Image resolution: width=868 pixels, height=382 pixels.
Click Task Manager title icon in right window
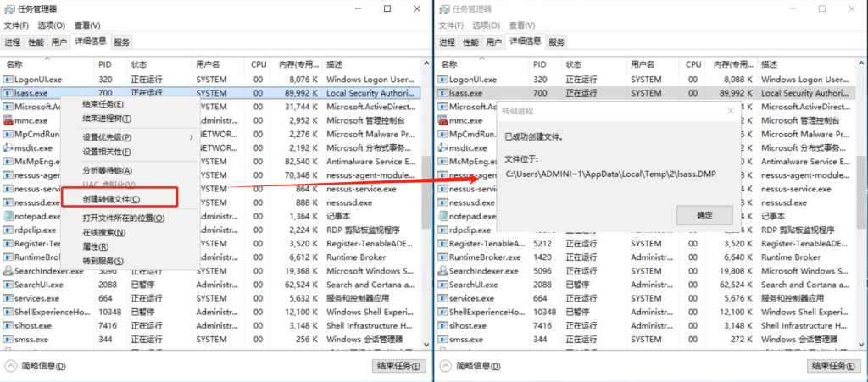pos(444,8)
